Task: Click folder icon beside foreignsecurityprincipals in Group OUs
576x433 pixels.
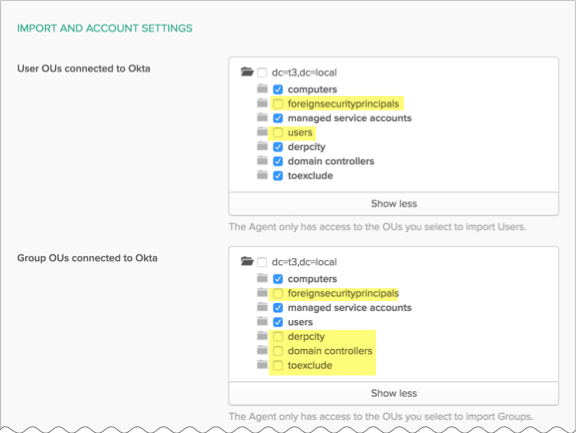Action: pos(262,292)
